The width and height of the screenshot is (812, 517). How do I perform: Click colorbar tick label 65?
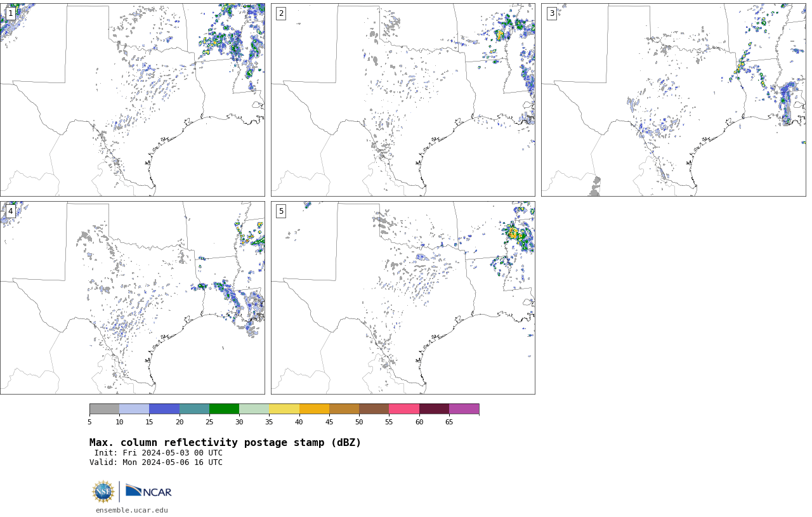point(449,422)
